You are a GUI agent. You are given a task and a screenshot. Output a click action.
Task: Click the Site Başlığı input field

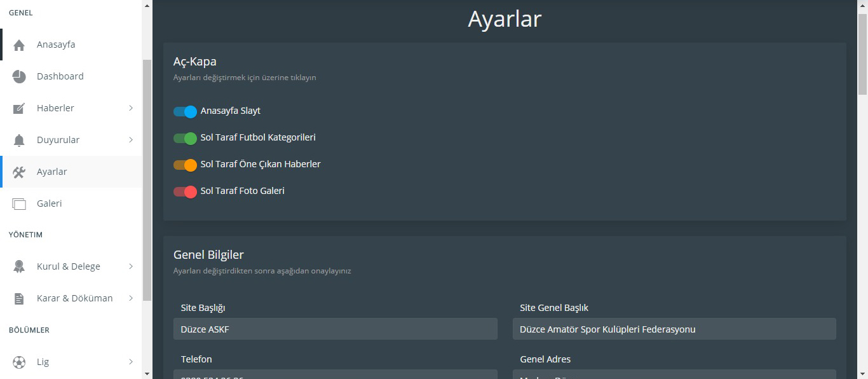(335, 329)
